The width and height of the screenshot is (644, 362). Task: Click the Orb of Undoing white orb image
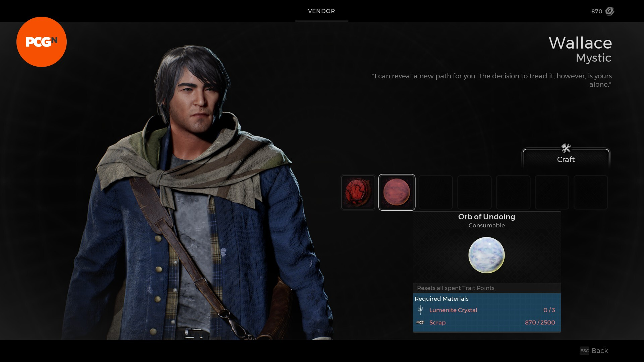click(486, 255)
